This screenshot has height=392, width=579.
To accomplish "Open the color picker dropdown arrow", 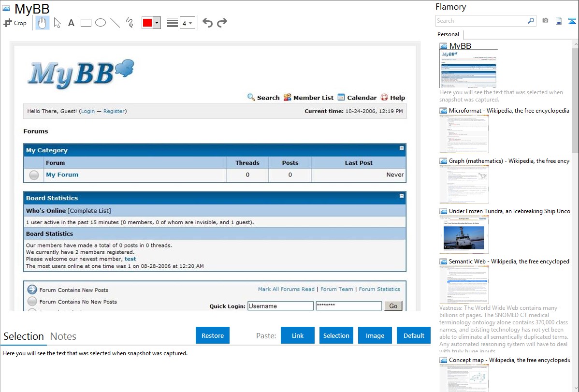I will click(157, 23).
